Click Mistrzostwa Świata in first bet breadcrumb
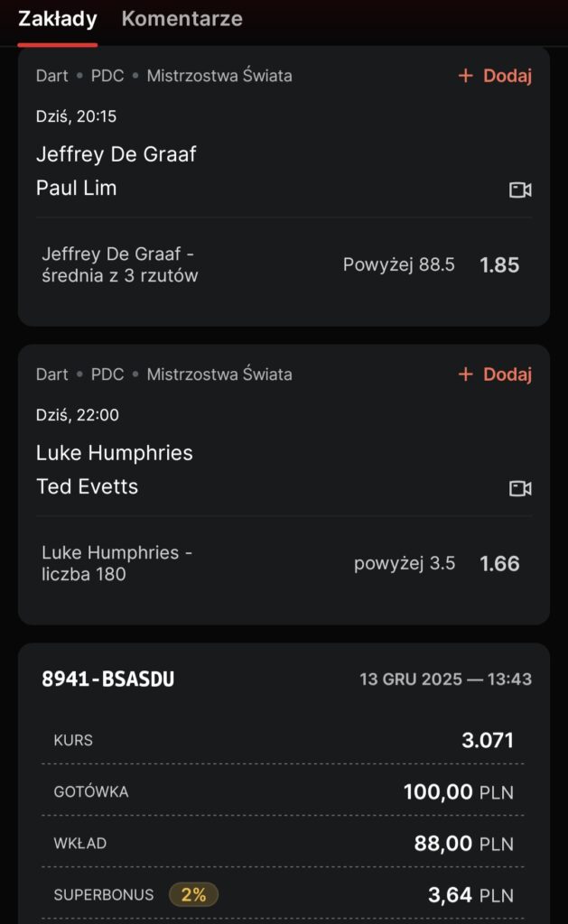 [x=219, y=76]
